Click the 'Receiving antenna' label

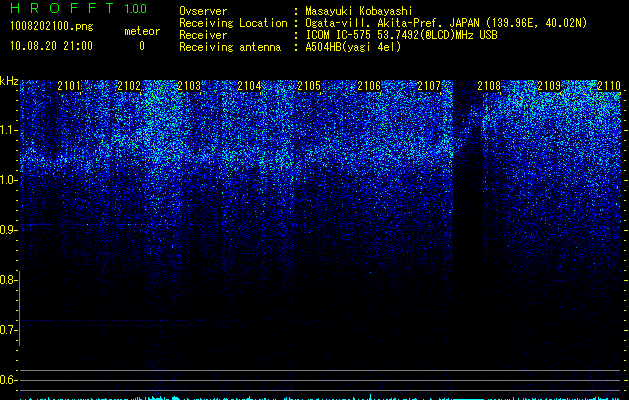[230, 47]
